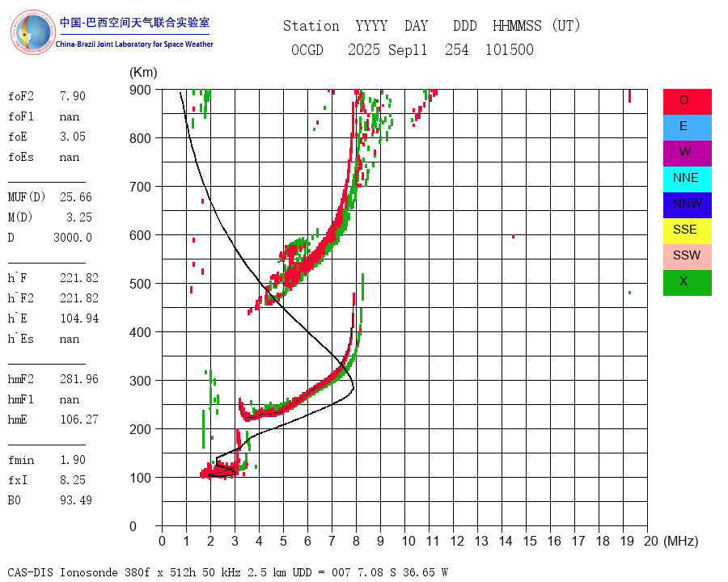This screenshot has height=582, width=728.
Task: Select the foEs parameter label
Action: pyautogui.click(x=21, y=157)
